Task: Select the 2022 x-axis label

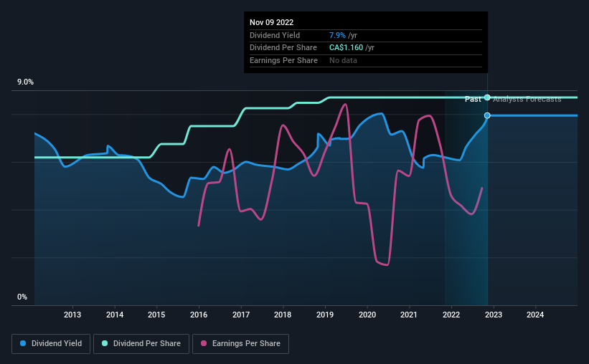Action: [x=451, y=315]
